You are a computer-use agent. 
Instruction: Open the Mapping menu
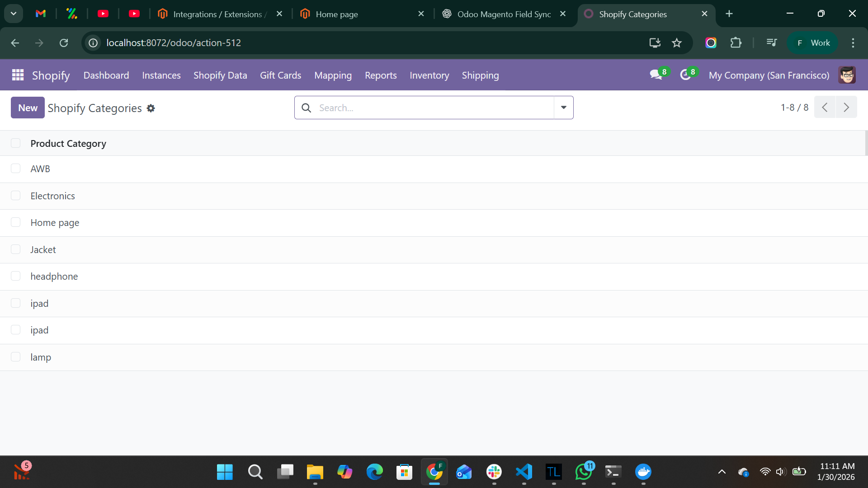(x=333, y=75)
